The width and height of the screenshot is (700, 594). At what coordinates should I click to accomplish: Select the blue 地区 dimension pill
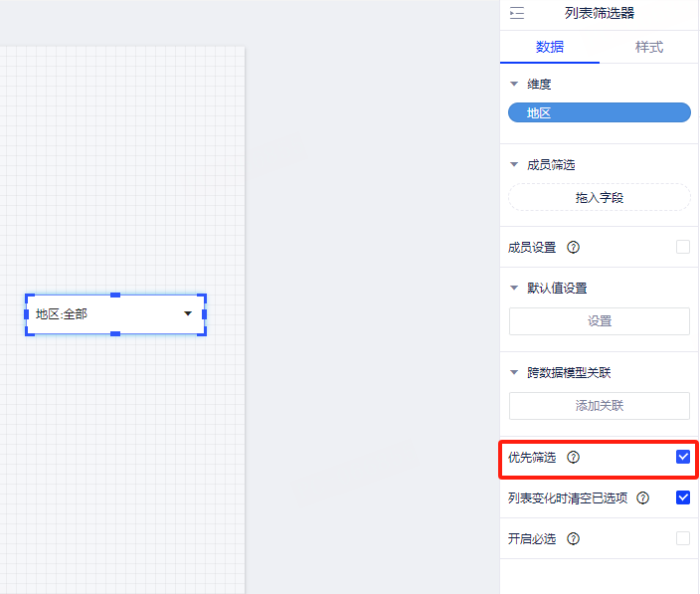click(x=599, y=113)
